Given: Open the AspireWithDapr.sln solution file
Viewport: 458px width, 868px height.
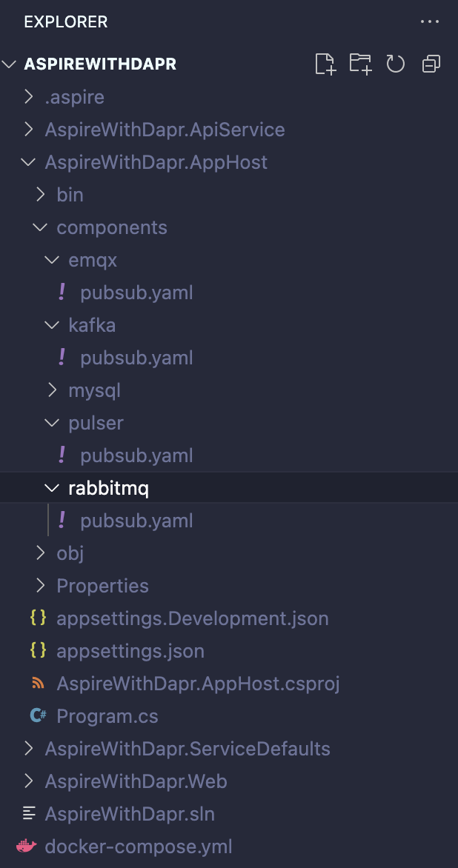Looking at the screenshot, I should [130, 814].
